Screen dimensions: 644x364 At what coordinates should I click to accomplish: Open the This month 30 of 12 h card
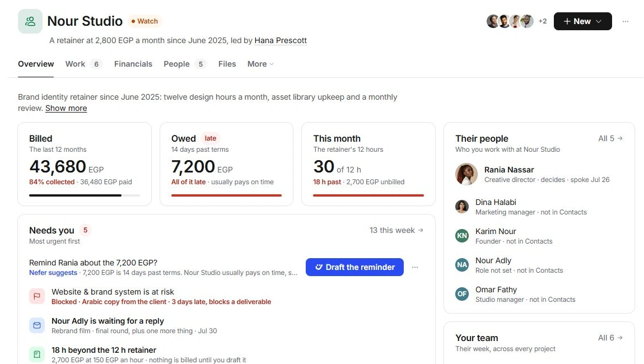(368, 164)
